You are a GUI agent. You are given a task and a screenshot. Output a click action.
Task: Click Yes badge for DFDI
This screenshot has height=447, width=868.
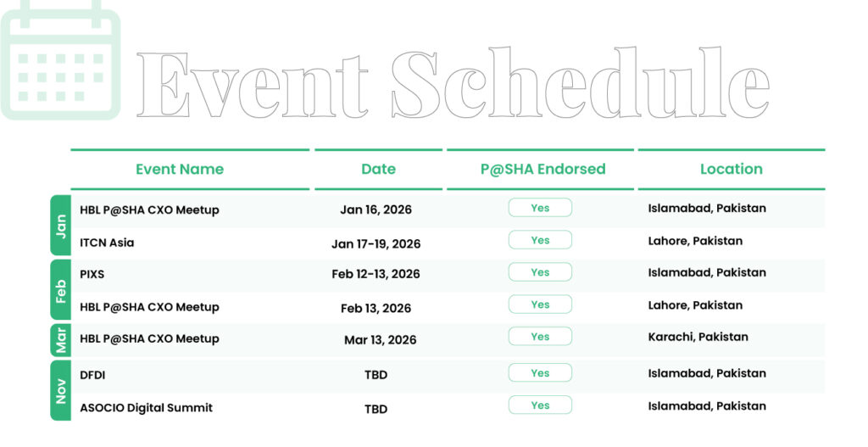click(540, 373)
